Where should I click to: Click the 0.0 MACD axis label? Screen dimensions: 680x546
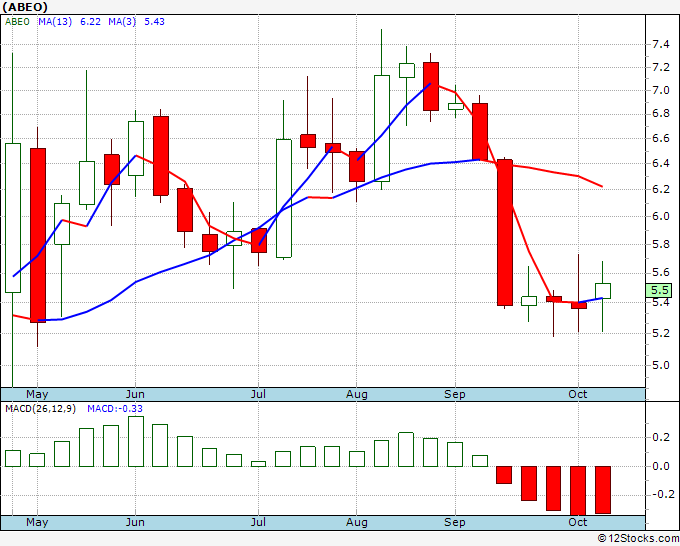[x=661, y=467]
